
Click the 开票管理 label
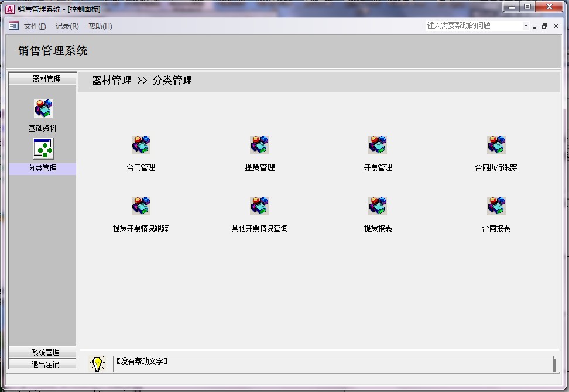378,167
